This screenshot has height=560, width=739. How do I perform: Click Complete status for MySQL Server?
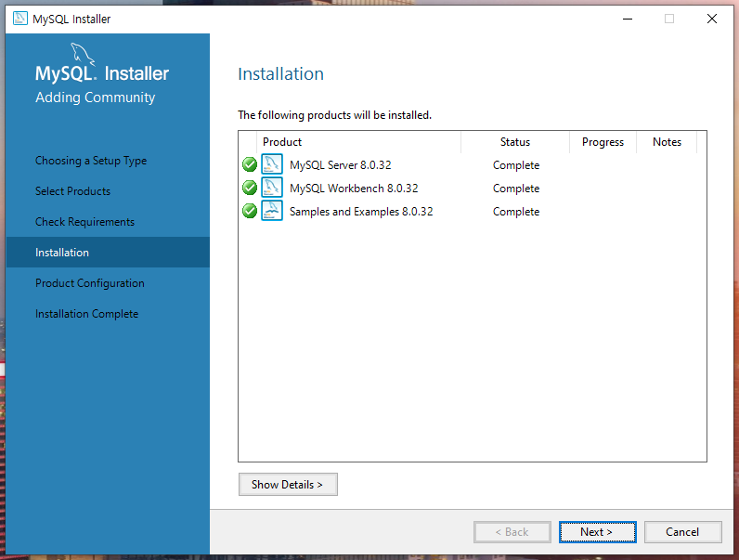tap(516, 165)
